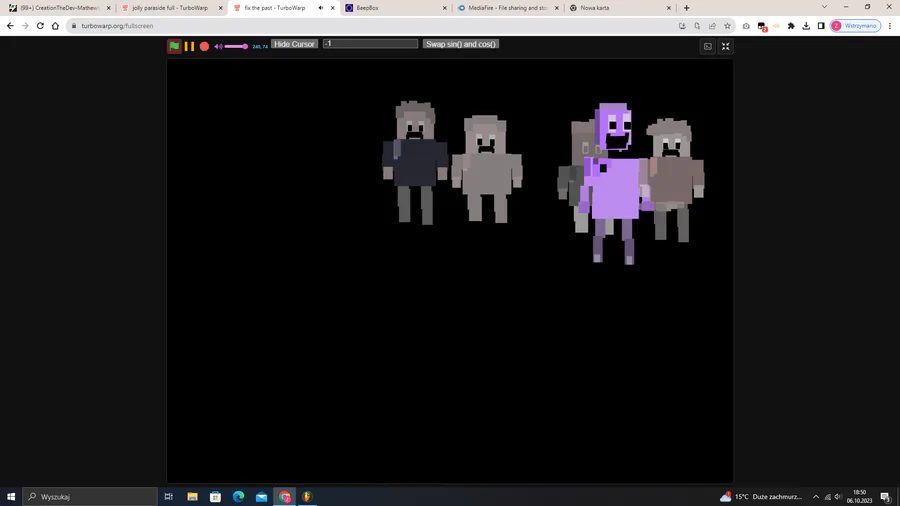
Task: Open the Extensions puzzle piece menu
Action: click(x=791, y=26)
